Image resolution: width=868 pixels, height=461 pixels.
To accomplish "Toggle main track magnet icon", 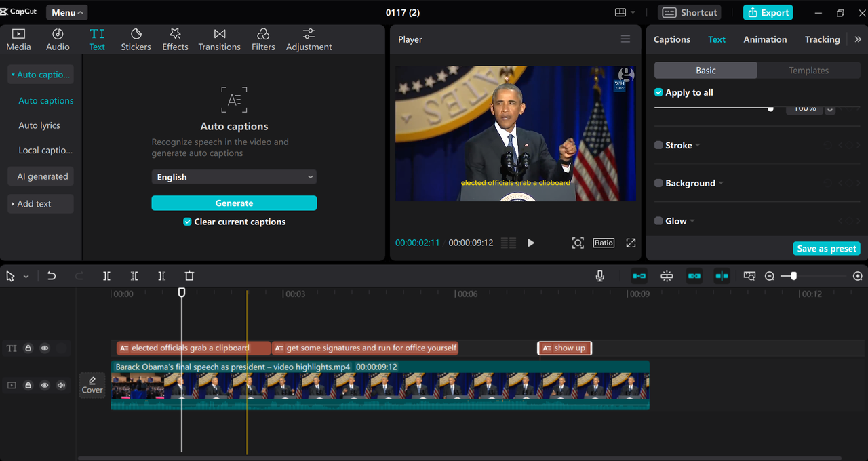I will click(639, 276).
